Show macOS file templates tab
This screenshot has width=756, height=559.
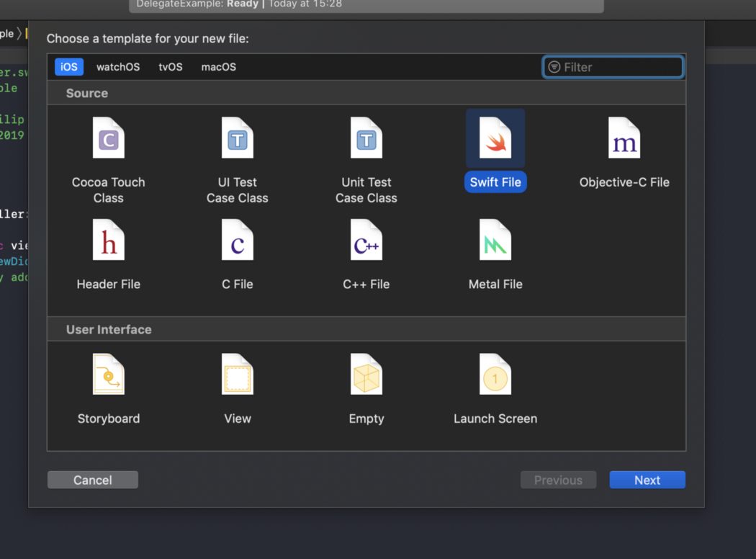(x=219, y=67)
